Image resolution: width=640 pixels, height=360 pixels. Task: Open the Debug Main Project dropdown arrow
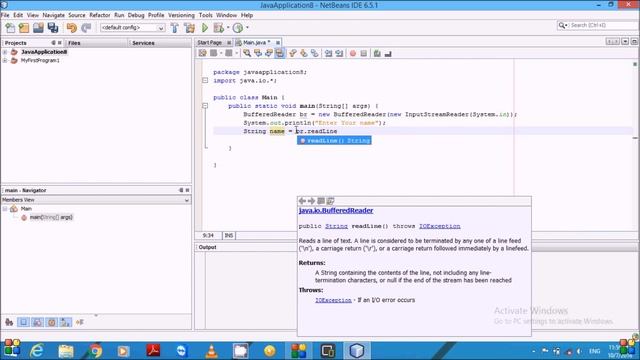(x=228, y=28)
